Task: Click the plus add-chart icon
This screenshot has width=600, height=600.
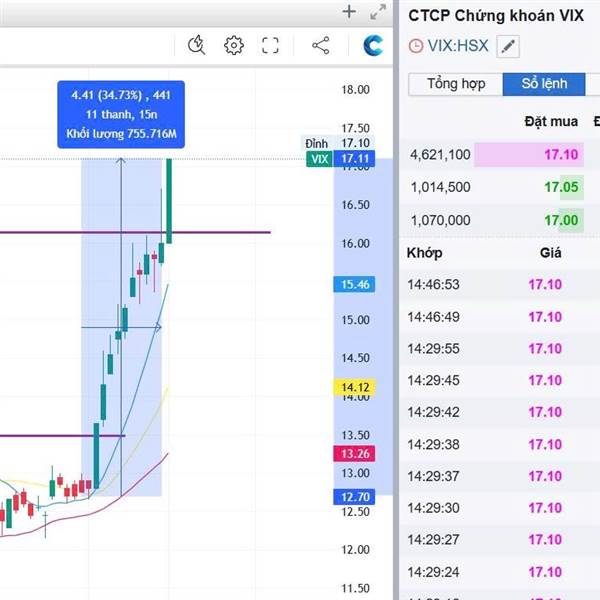Action: [349, 11]
